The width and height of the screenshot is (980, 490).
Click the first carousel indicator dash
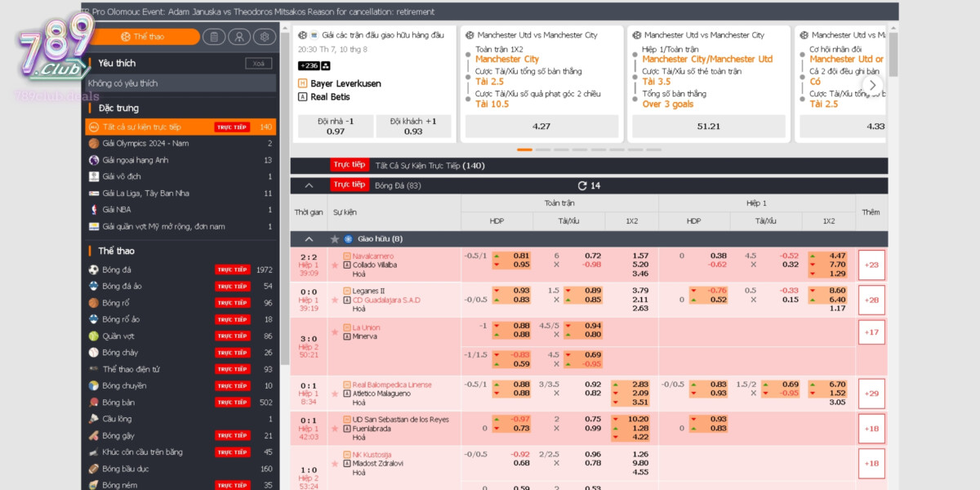524,149
